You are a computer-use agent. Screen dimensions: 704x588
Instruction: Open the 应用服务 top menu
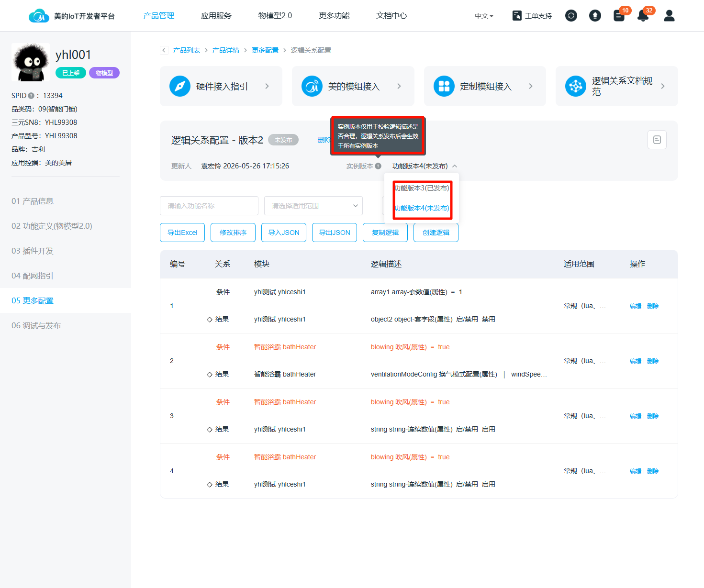point(216,16)
